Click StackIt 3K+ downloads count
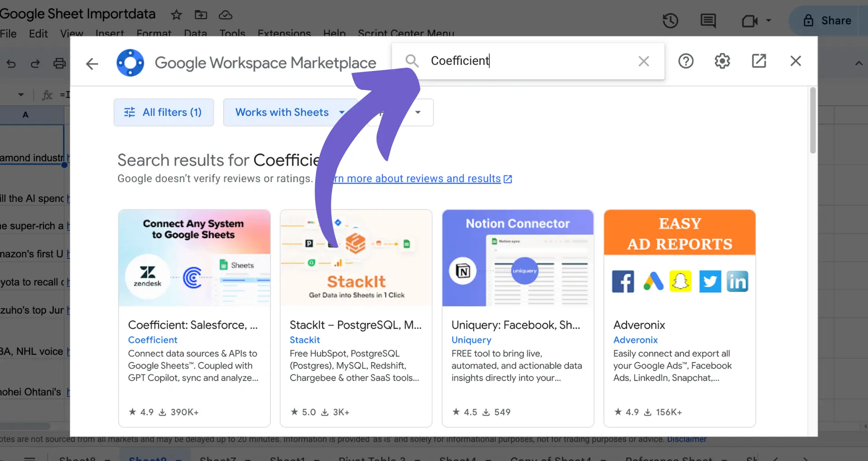 tap(335, 412)
